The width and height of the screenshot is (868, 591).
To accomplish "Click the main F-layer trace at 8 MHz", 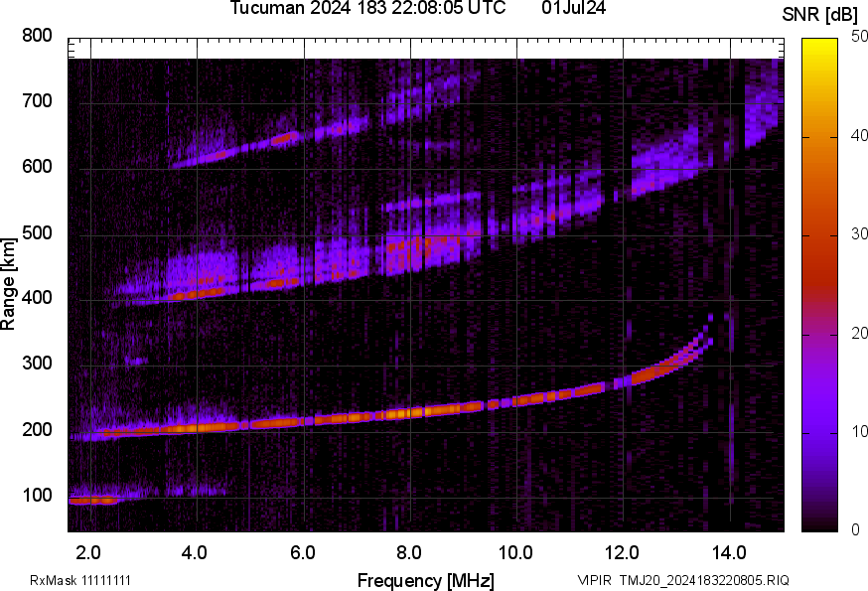I will (x=410, y=412).
